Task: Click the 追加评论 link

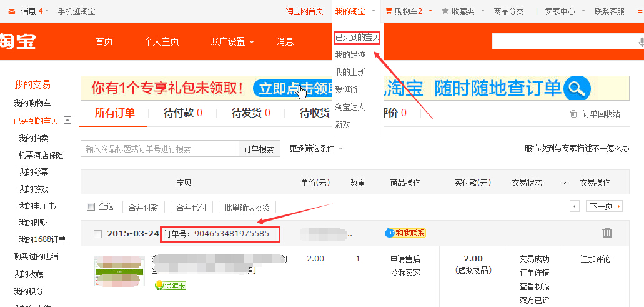Action: (595, 259)
